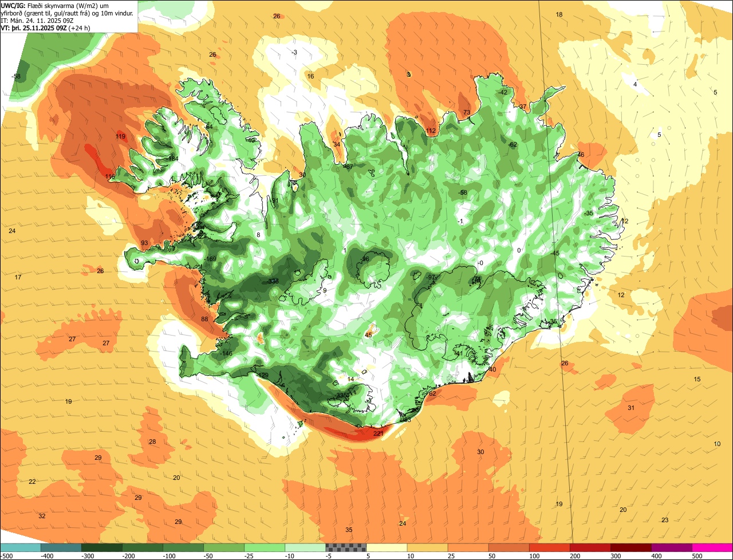Select the magenta legend swatch above 500
The image size is (733, 560).
pyautogui.click(x=712, y=547)
